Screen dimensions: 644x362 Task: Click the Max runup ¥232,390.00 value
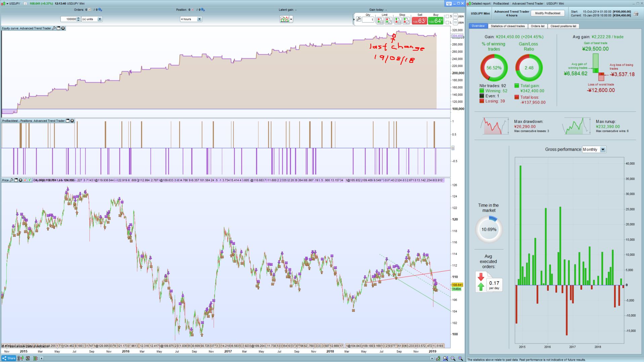pyautogui.click(x=608, y=127)
